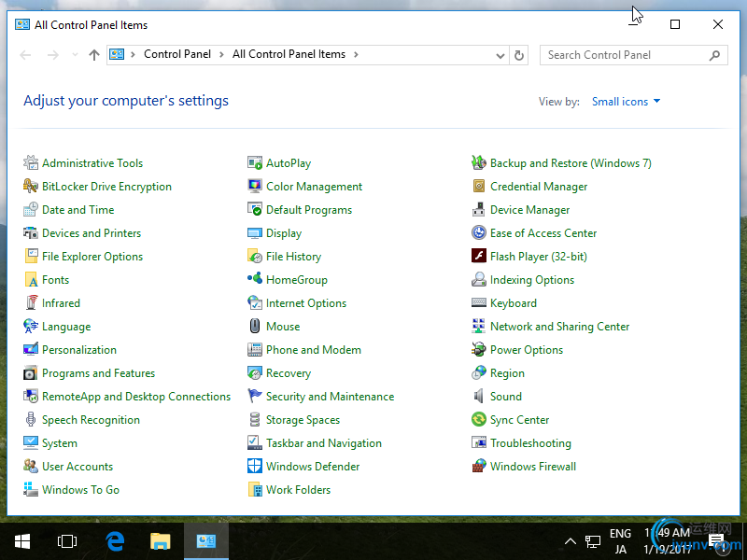The height and width of the screenshot is (560, 747).
Task: Open the recent locations dropdown arrow
Action: pyautogui.click(x=75, y=55)
